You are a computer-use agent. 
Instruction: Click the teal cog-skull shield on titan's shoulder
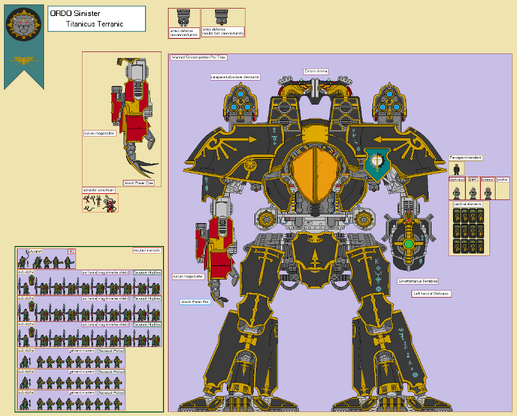tap(377, 164)
